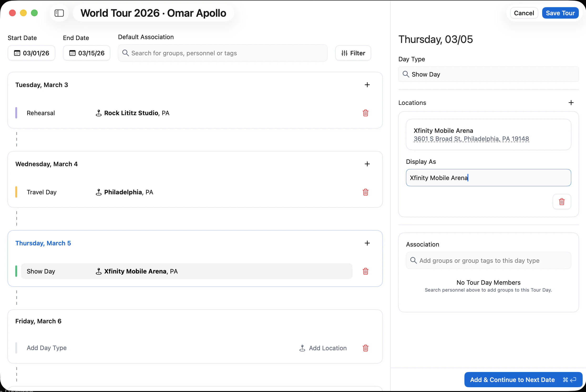This screenshot has width=586, height=392.
Task: Open the 3601 S Broad St address link
Action: pos(471,139)
